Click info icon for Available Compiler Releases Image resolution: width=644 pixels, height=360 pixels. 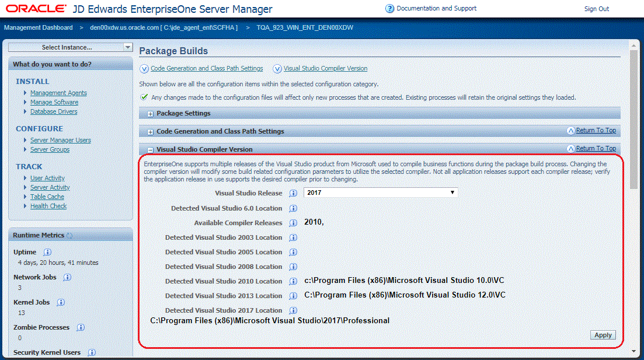pyautogui.click(x=293, y=223)
